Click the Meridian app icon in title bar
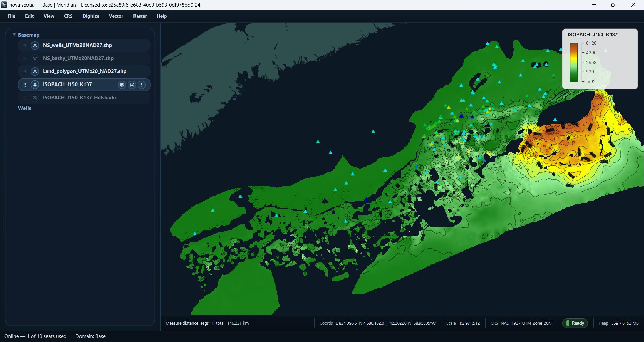 (x=4, y=5)
